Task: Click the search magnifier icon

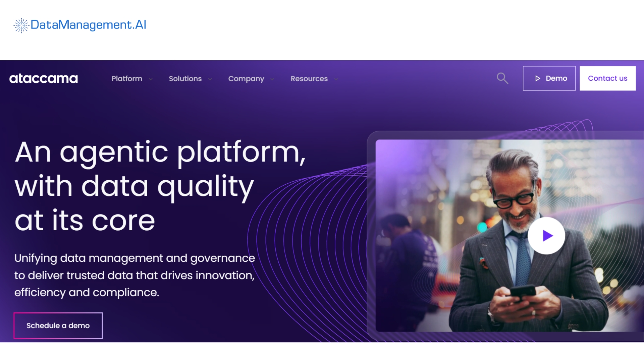Action: tap(502, 78)
